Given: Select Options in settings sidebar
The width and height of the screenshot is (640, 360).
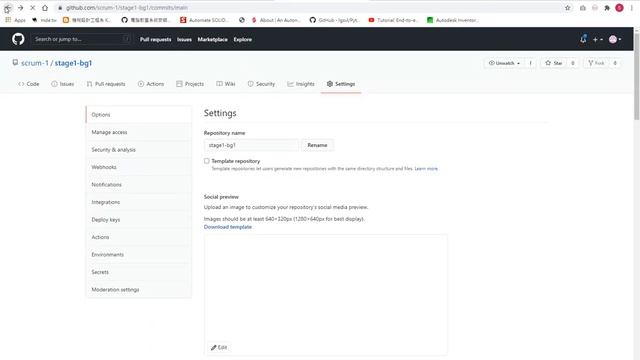Looking at the screenshot, I should [x=138, y=115].
